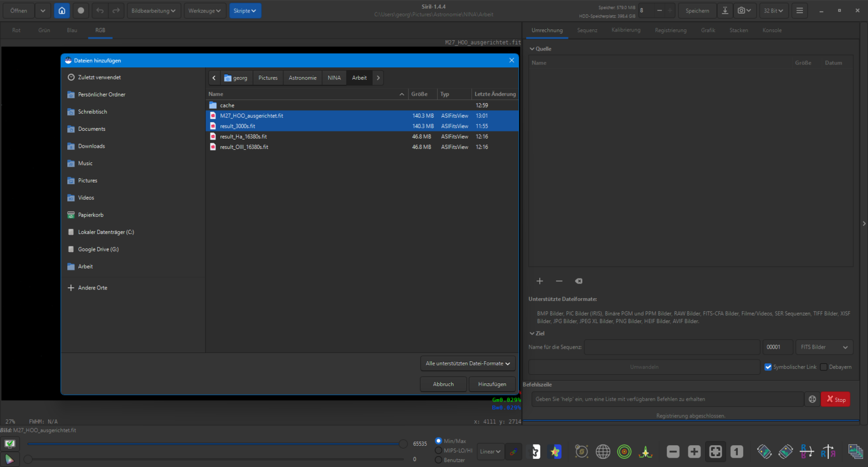The height and width of the screenshot is (467, 868).
Task: Click the live stacking record icon
Action: pos(81,11)
